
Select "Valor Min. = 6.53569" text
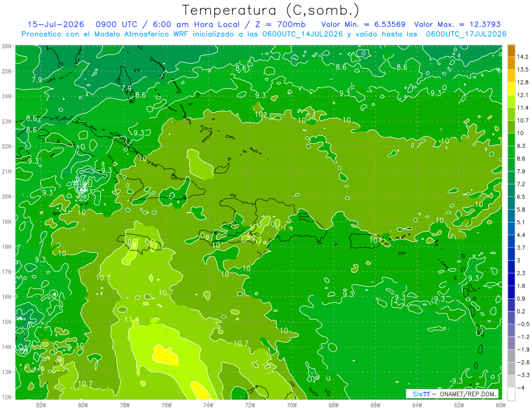364,24
